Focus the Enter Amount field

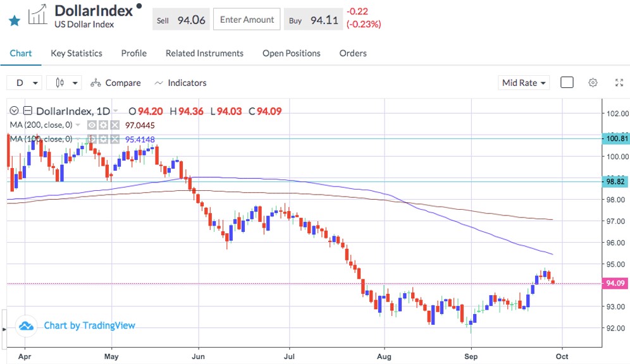coord(247,19)
